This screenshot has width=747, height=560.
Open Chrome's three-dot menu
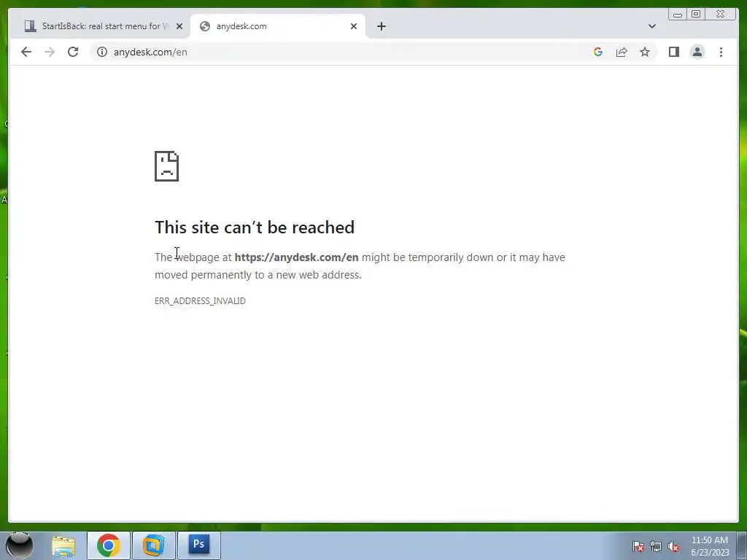(721, 52)
